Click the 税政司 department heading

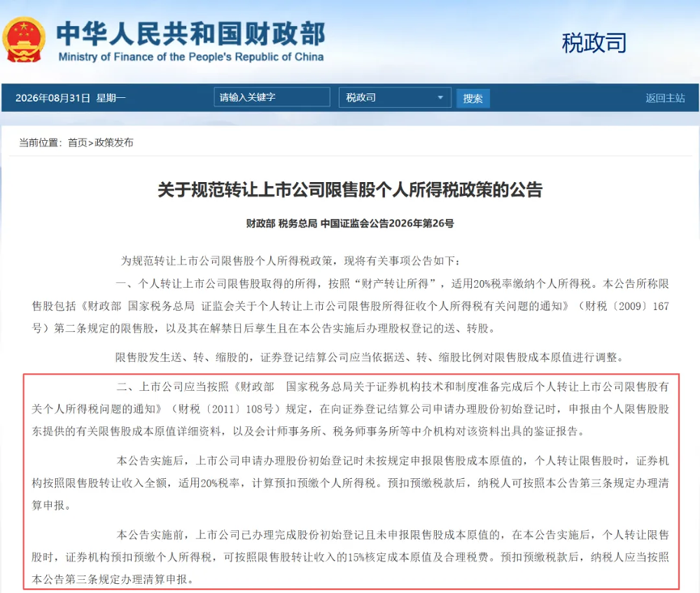click(x=594, y=43)
